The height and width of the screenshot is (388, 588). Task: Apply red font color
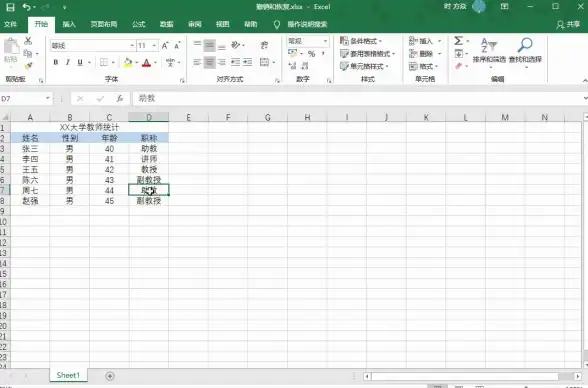147,63
